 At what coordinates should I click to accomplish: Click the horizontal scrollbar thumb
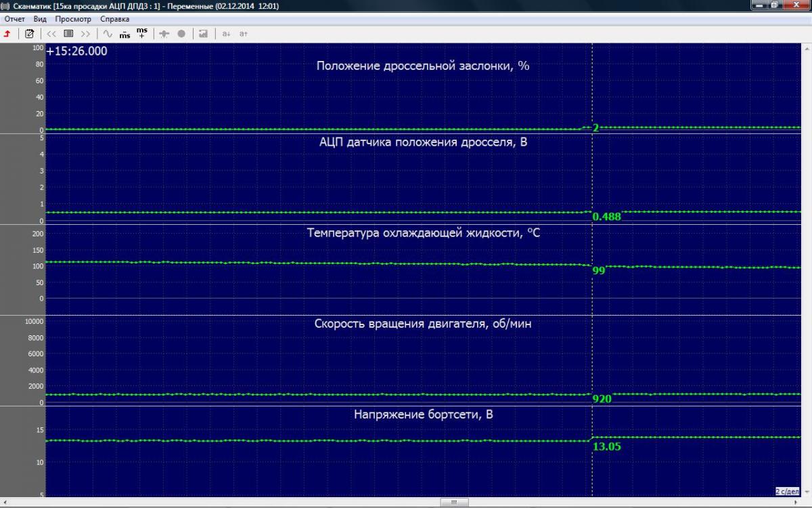click(454, 503)
